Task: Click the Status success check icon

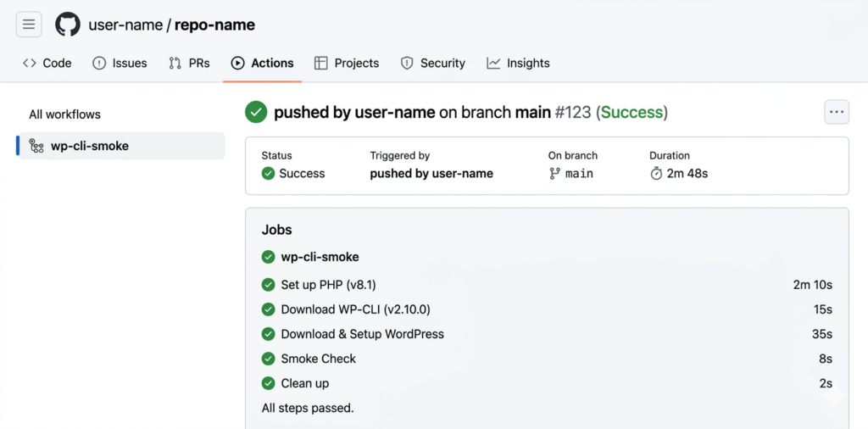Action: 269,174
